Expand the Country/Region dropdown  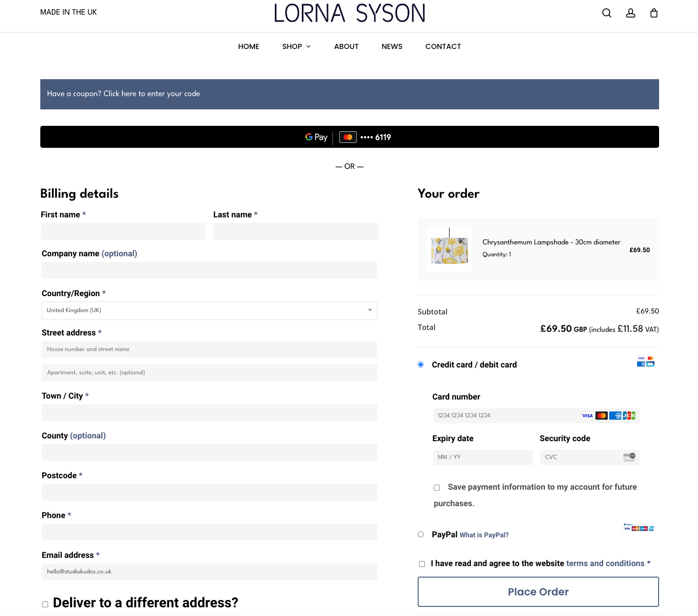click(209, 310)
